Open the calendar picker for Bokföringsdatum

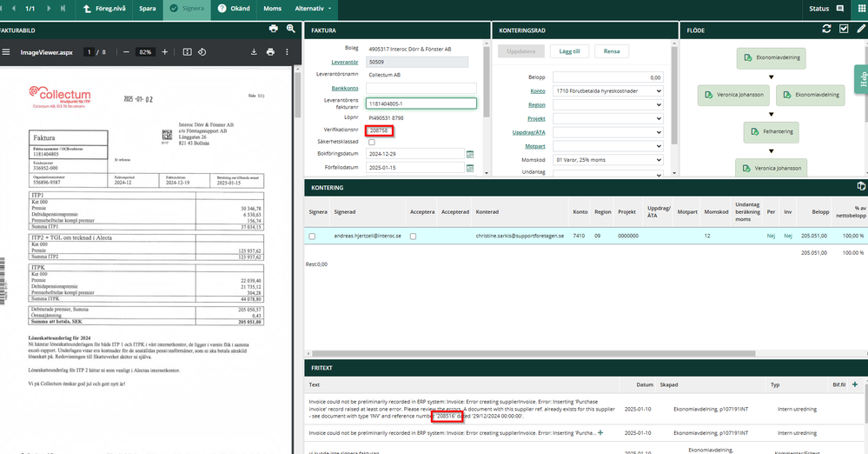470,155
